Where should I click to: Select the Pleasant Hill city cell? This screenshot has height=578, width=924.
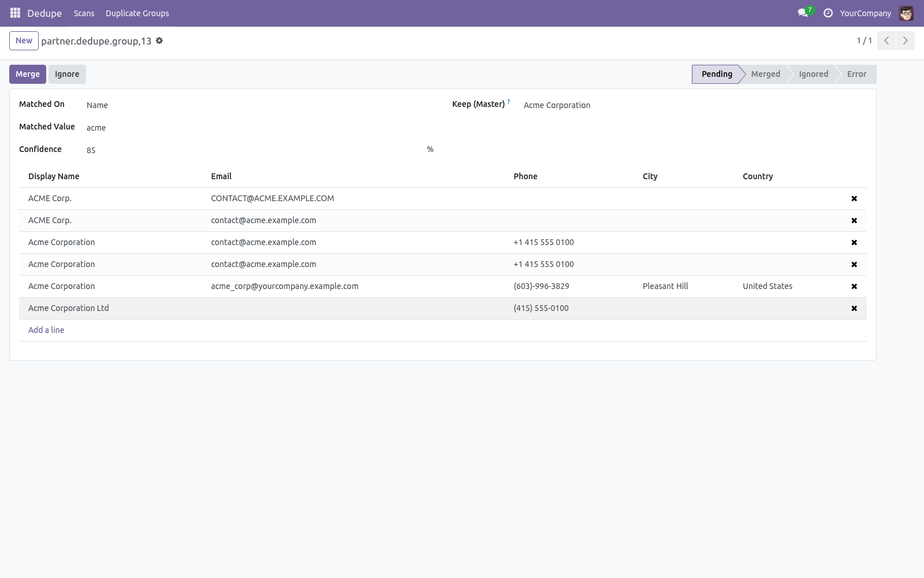(688, 286)
